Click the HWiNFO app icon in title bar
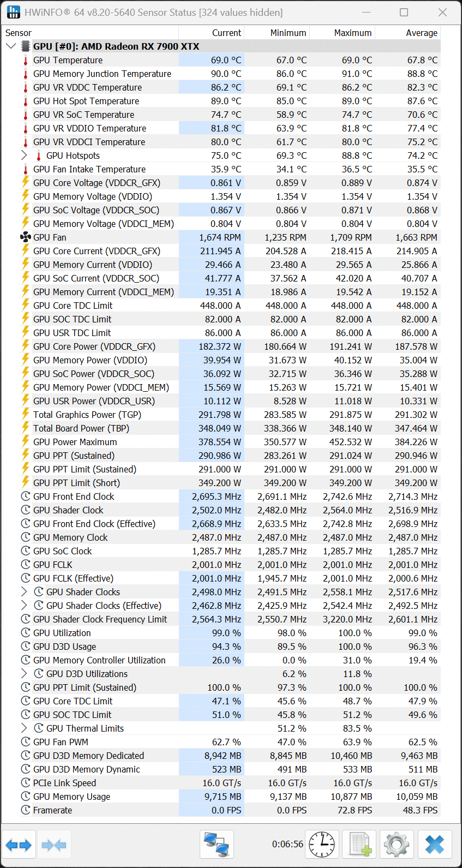 [x=14, y=12]
